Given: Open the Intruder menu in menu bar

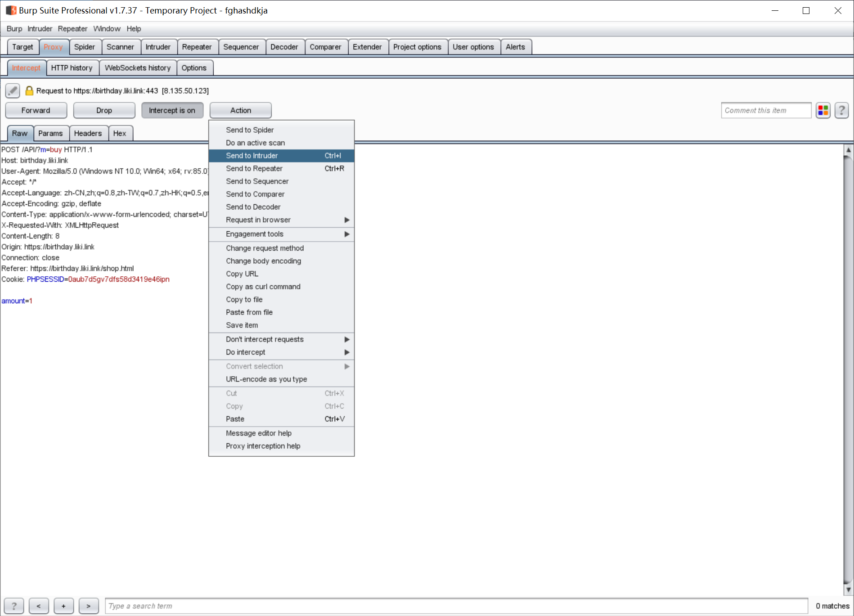Looking at the screenshot, I should pyautogui.click(x=40, y=28).
